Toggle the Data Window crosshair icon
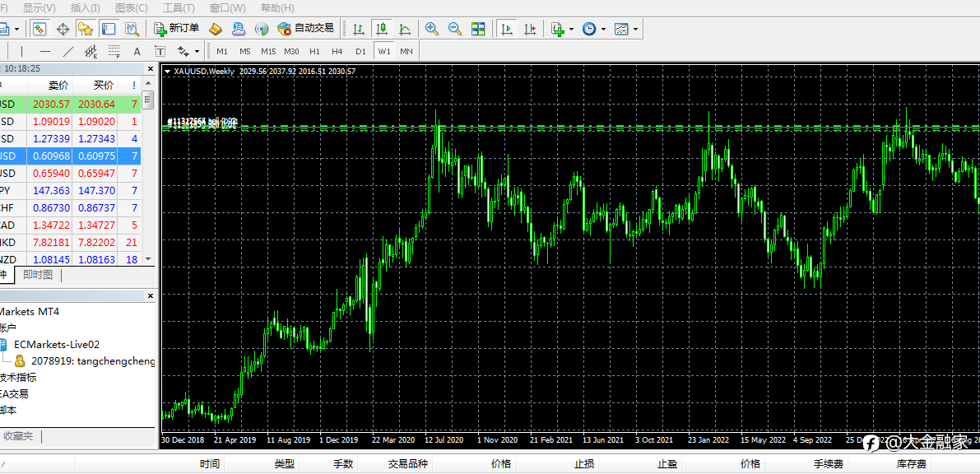The height and width of the screenshot is (474, 980). (x=63, y=29)
